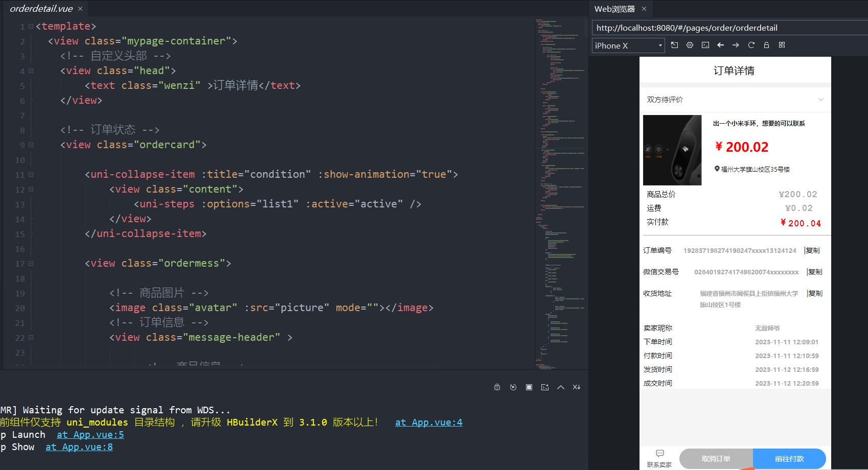Clear console output with the X arrow icon
The height and width of the screenshot is (470, 868).
[577, 387]
